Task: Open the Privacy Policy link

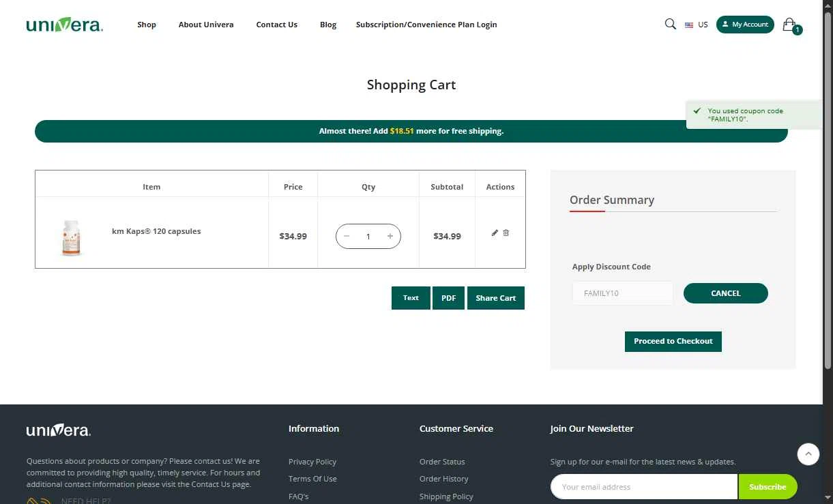Action: click(x=312, y=462)
